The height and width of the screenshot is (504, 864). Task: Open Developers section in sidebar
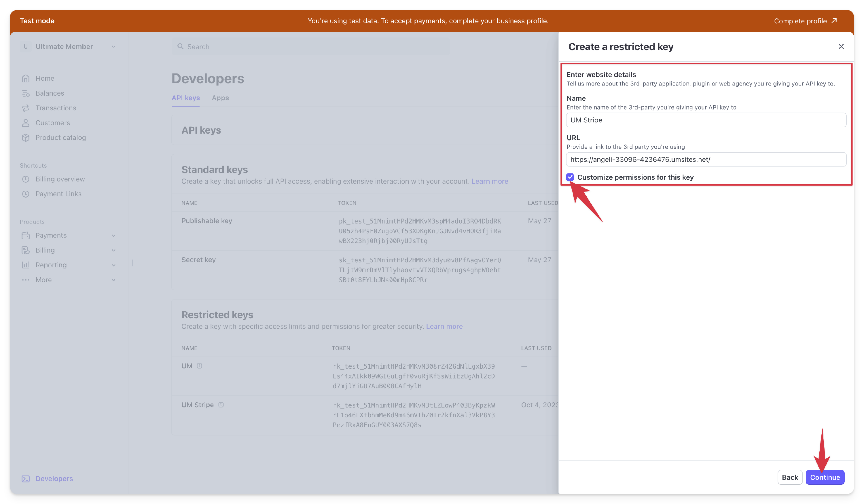(x=54, y=479)
